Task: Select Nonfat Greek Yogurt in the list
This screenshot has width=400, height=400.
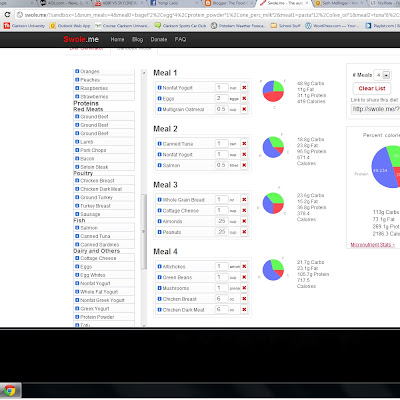Action: pyautogui.click(x=104, y=300)
